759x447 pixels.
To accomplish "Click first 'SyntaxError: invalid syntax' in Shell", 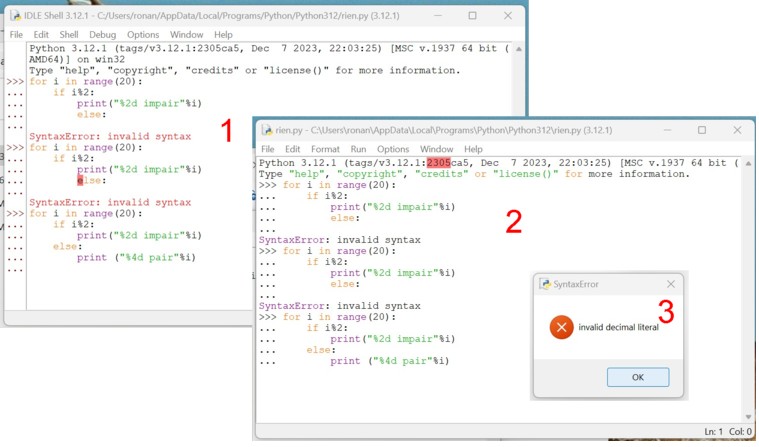I will pos(110,137).
